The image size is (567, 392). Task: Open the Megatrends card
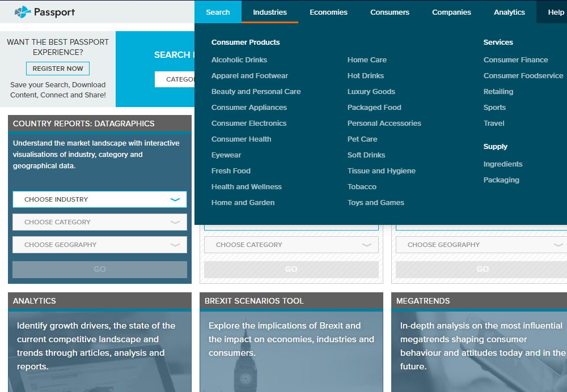(479, 342)
